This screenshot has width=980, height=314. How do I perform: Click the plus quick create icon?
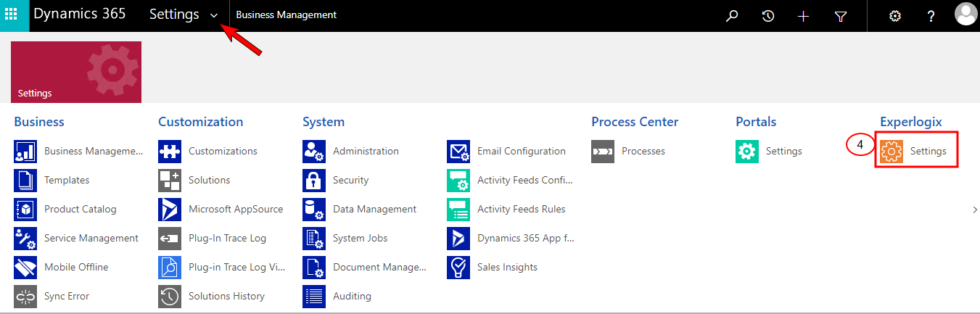click(803, 16)
